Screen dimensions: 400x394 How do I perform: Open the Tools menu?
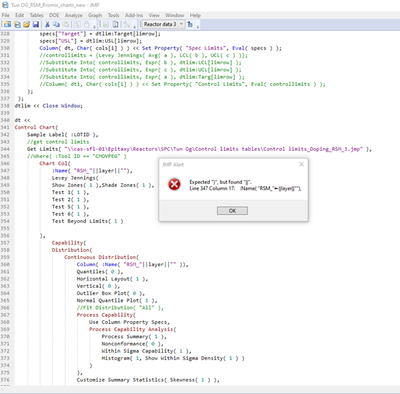point(113,15)
